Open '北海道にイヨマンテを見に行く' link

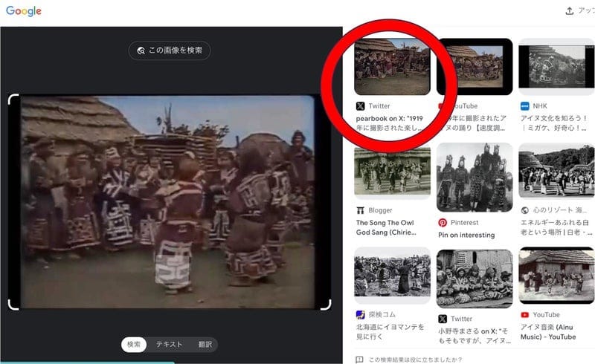tap(390, 332)
